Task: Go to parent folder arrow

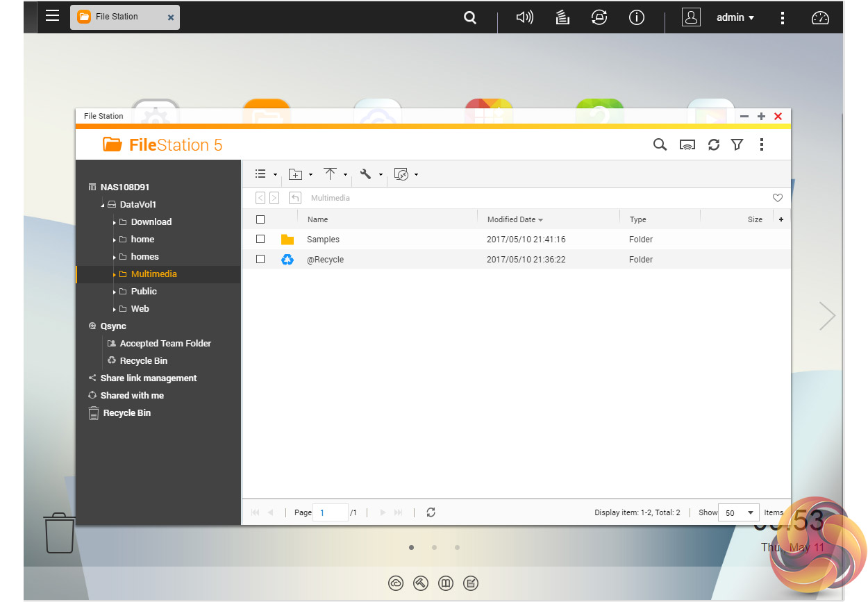Action: 295,198
